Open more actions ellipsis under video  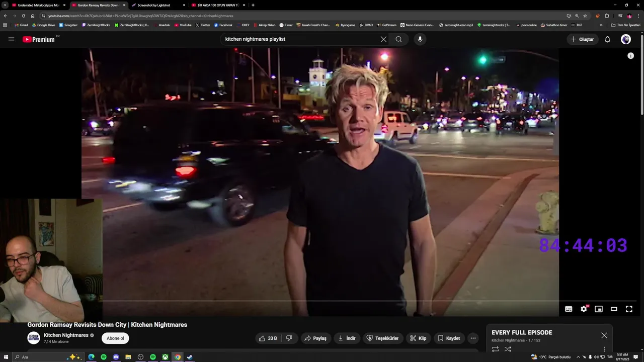(x=473, y=338)
